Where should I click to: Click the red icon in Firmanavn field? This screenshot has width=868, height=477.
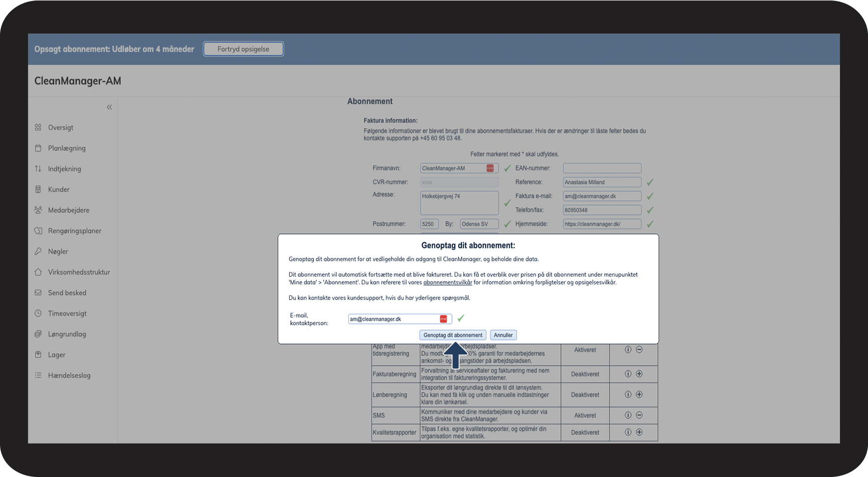pos(490,168)
